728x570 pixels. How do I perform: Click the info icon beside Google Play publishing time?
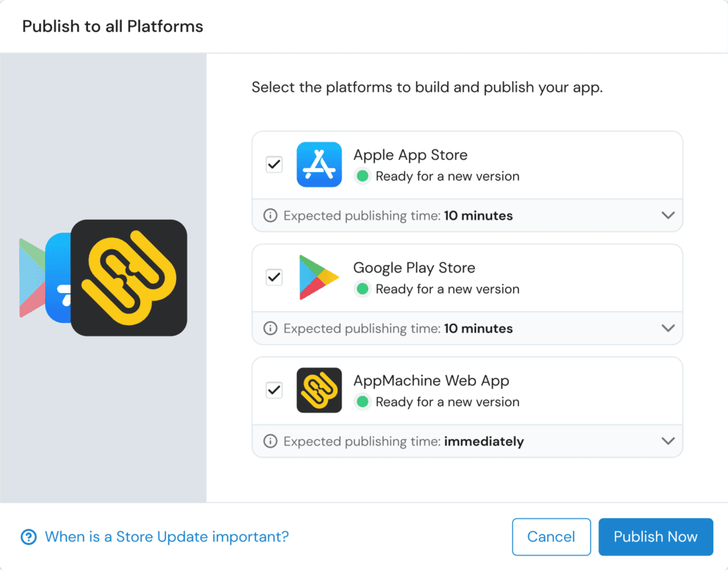269,328
